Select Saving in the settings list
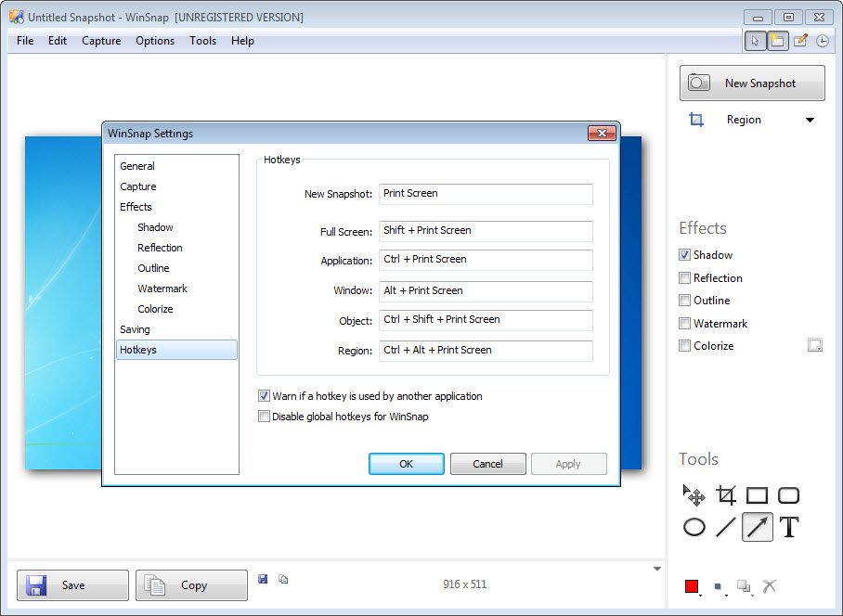Viewport: 843px width, 616px height. pyautogui.click(x=176, y=329)
